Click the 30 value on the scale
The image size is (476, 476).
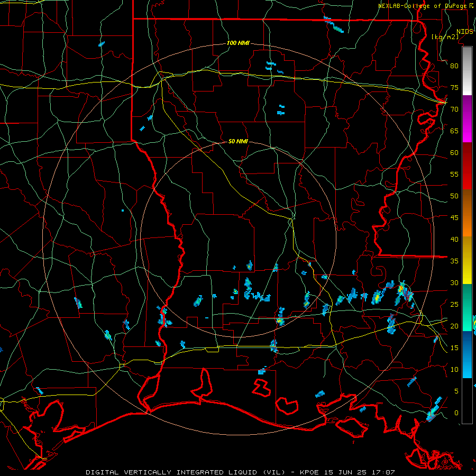454,282
